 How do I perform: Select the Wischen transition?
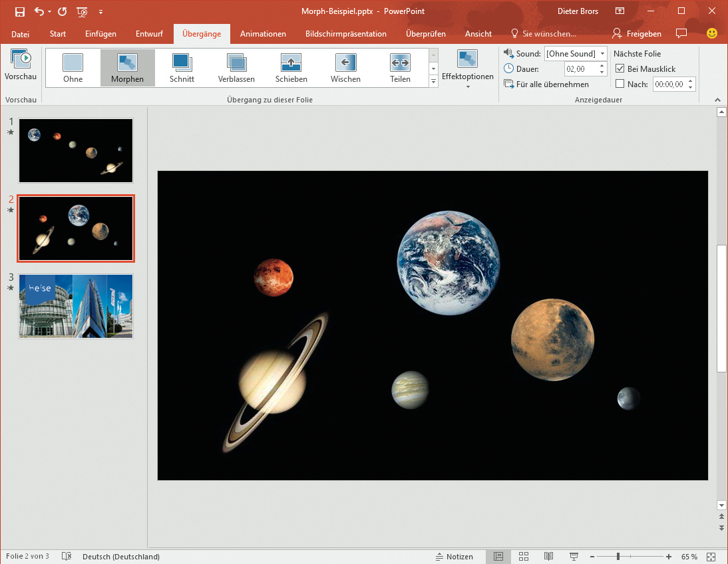click(345, 67)
